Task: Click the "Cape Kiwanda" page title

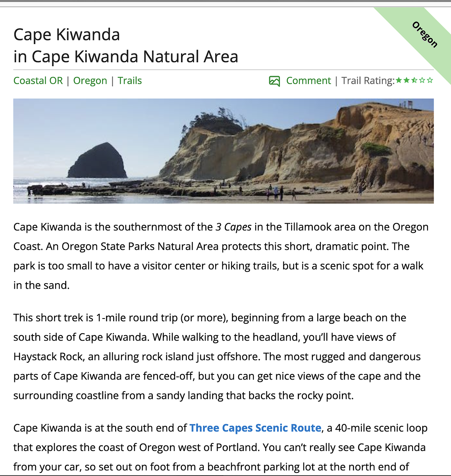Action: (x=67, y=35)
